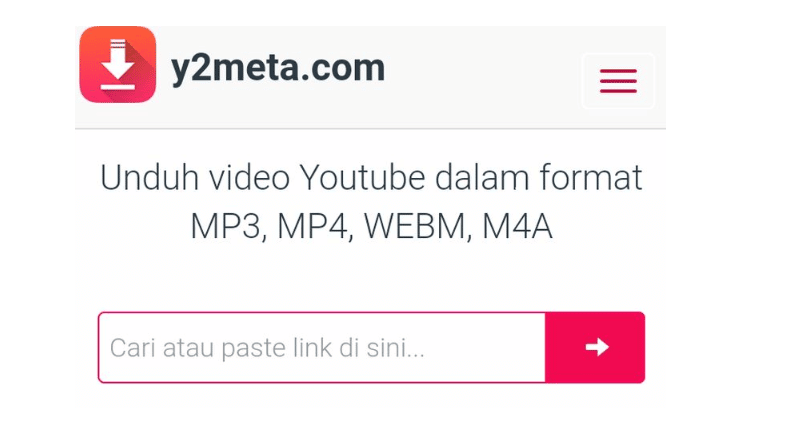Focus the 'Cari atau paste link' search field
This screenshot has width=789, height=444.
pyautogui.click(x=322, y=347)
